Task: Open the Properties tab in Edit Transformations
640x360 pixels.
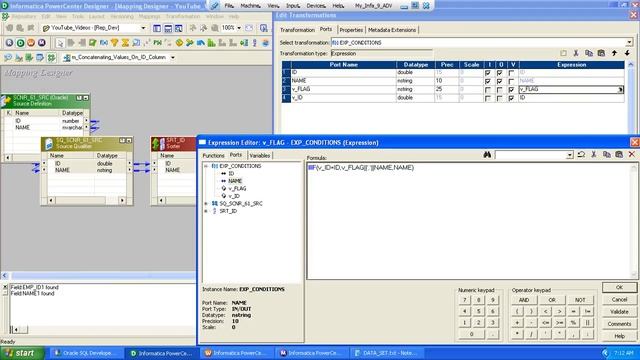Action: click(351, 30)
